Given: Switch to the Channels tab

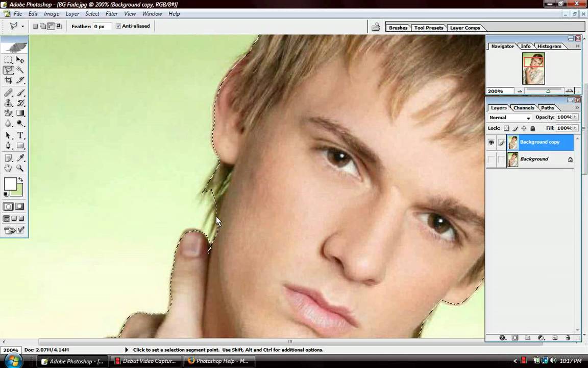Looking at the screenshot, I should (523, 108).
